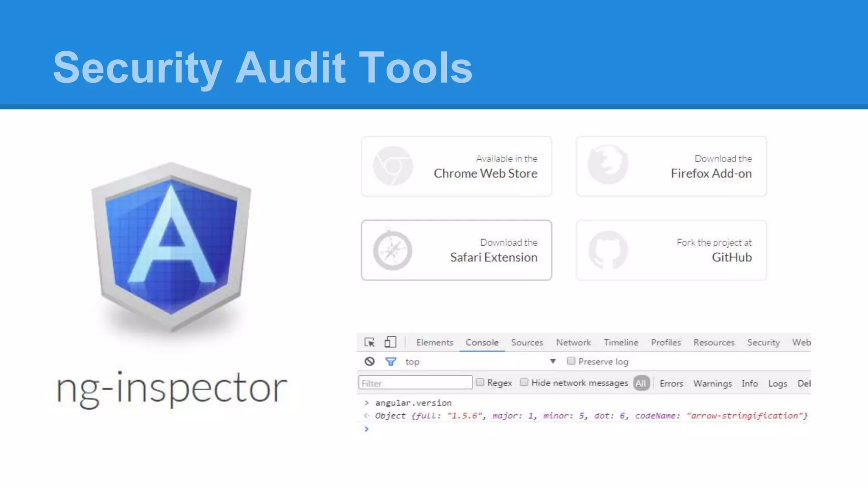The width and height of the screenshot is (868, 488).
Task: Click the ng-inspector shield logo
Action: coord(171,247)
